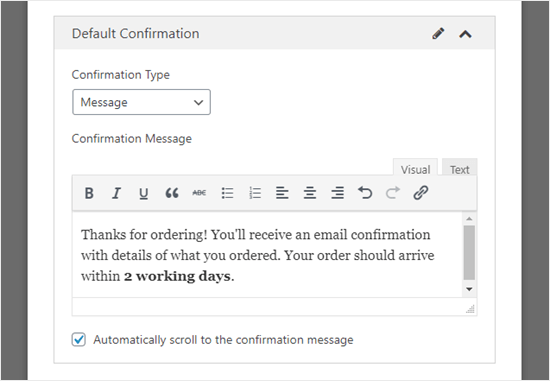This screenshot has height=381, width=550.
Task: Underline text with the U icon
Action: (x=143, y=193)
